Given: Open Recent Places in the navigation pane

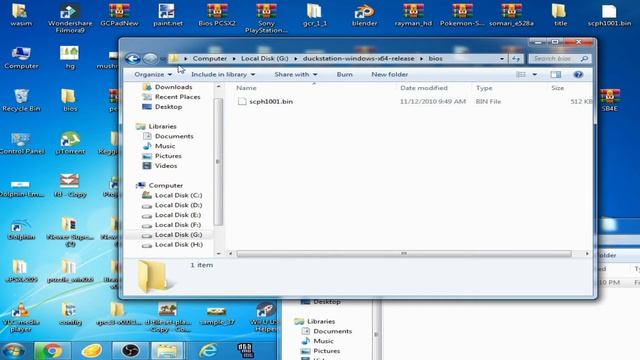Looking at the screenshot, I should 177,97.
